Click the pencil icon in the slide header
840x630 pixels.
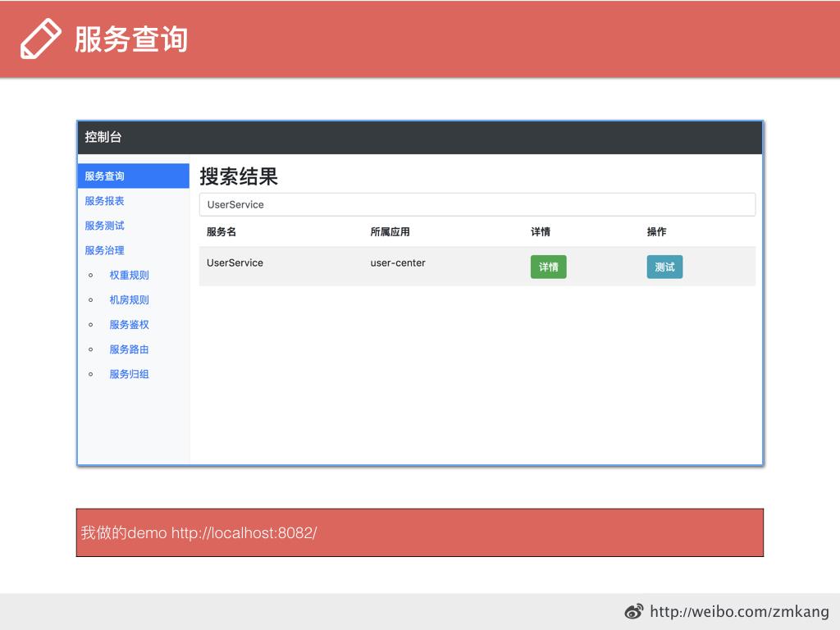[40, 39]
